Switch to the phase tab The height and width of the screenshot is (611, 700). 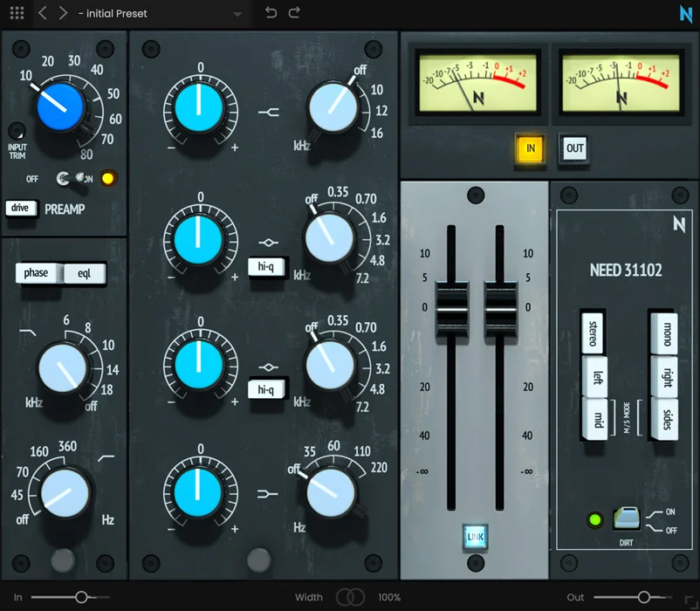tap(38, 273)
